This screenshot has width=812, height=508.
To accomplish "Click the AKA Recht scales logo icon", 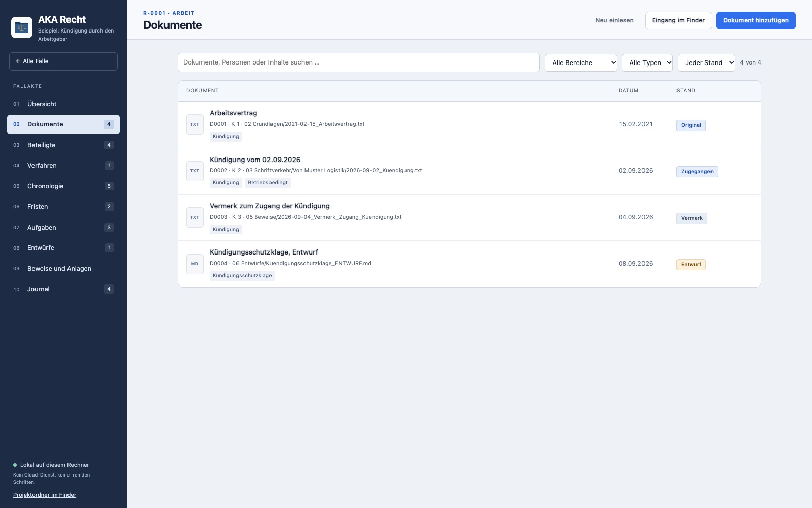I will pos(22,27).
